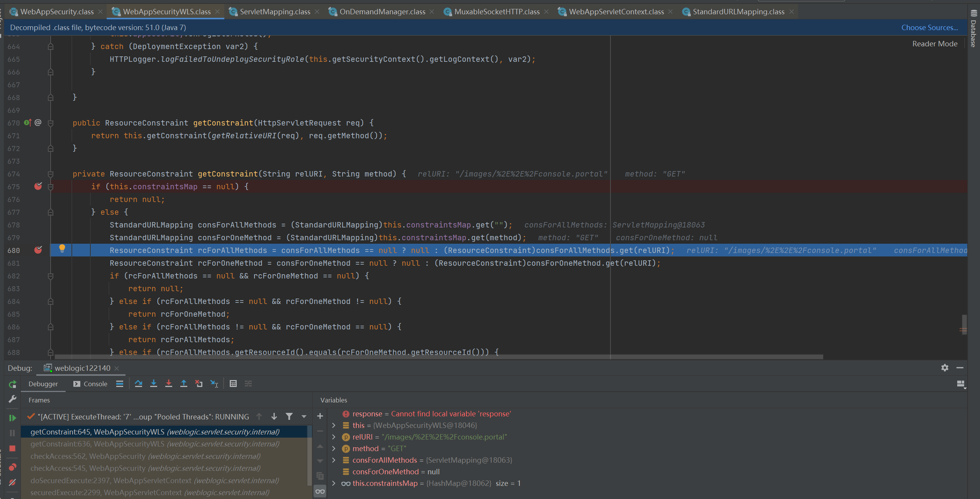This screenshot has width=980, height=499.
Task: Select the securedExecute:2299 stack frame
Action: (x=164, y=492)
